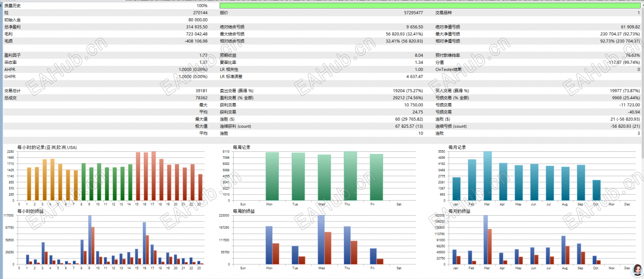
Task: Select the 初始入金 value 80 000.00
Action: 198,20
